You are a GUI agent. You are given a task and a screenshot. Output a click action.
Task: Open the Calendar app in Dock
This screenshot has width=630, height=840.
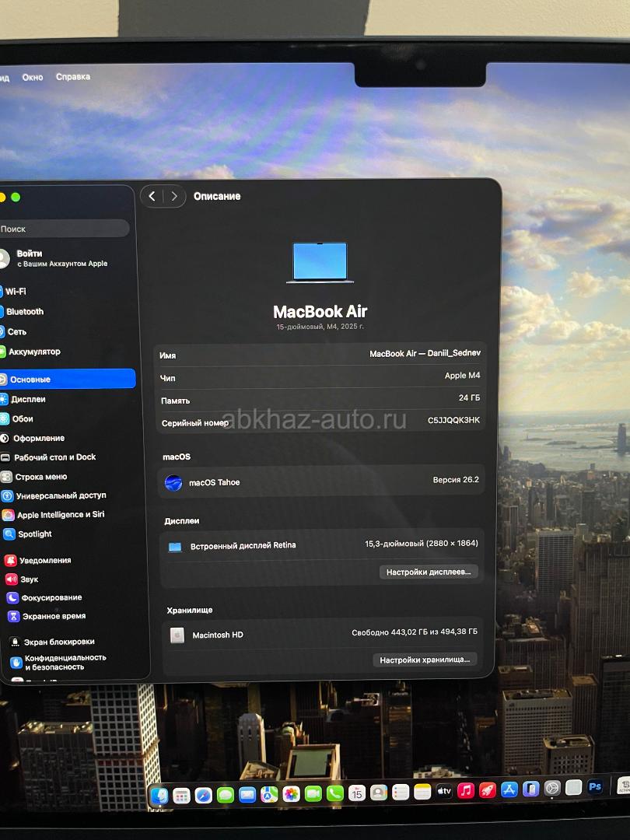tap(357, 793)
